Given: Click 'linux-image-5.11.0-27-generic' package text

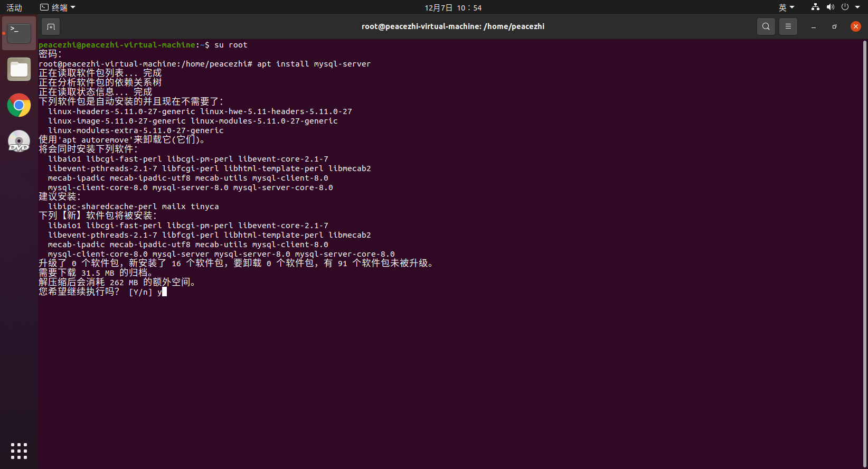Looking at the screenshot, I should click(x=117, y=121).
